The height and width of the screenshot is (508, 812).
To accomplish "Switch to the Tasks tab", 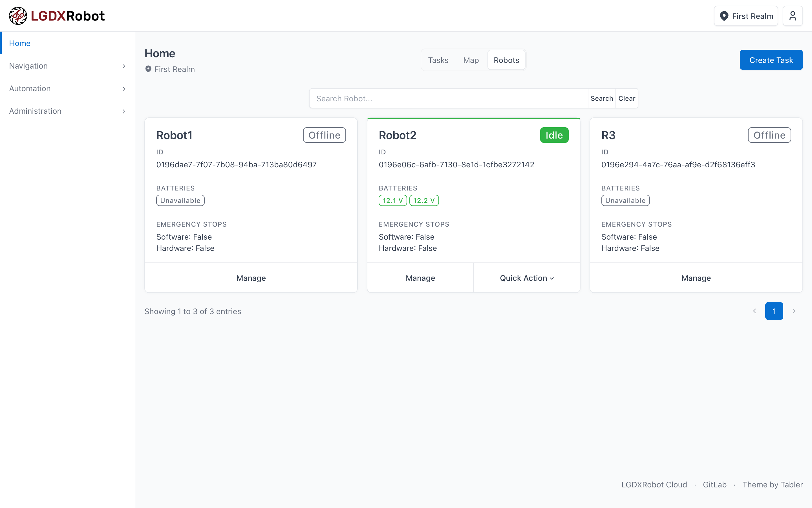I will coord(438,60).
